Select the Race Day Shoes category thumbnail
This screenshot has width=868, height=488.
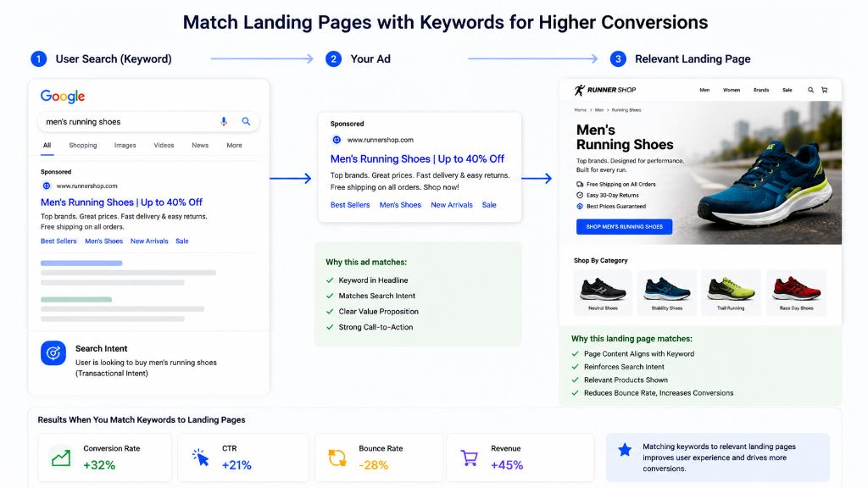point(796,293)
